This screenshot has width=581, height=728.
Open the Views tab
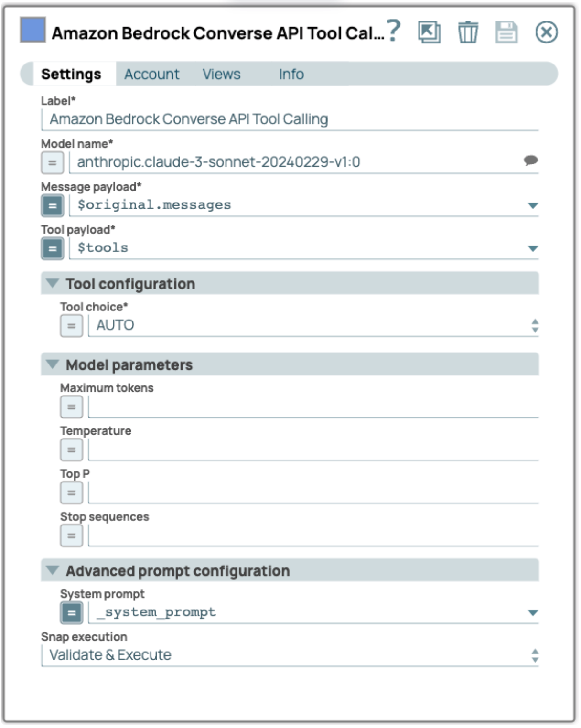221,74
